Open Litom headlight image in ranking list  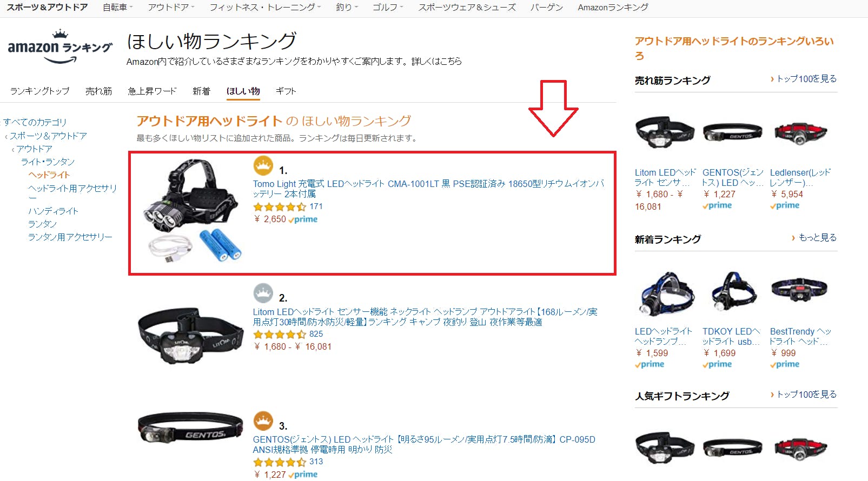pos(190,335)
